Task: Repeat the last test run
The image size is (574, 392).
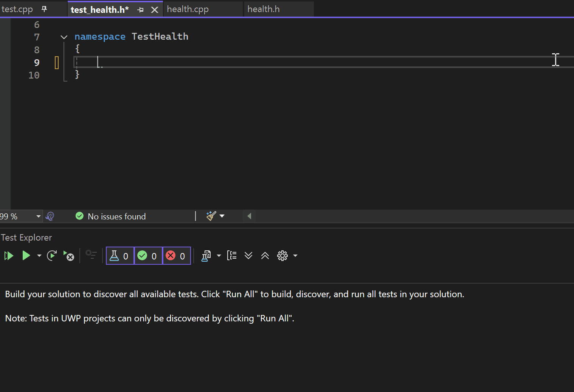Action: pyautogui.click(x=52, y=256)
